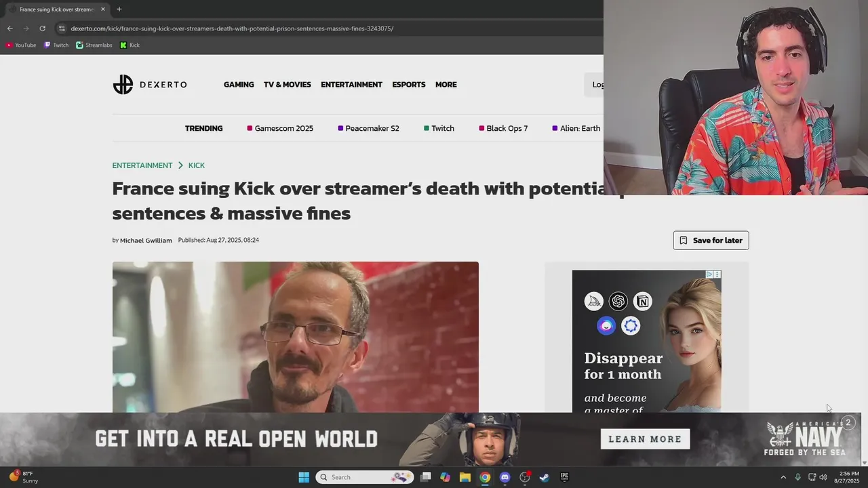Click LEARN MORE on the Navy banner ad
The width and height of the screenshot is (868, 488).
click(x=645, y=439)
